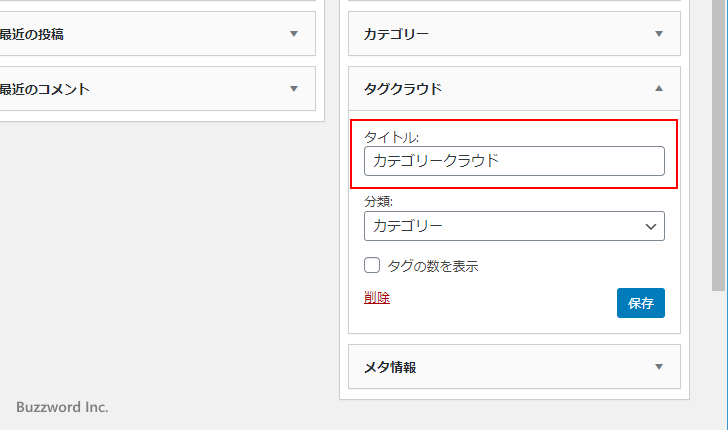This screenshot has height=430, width=728.
Task: Click the 分類: field label
Action: pos(379,201)
